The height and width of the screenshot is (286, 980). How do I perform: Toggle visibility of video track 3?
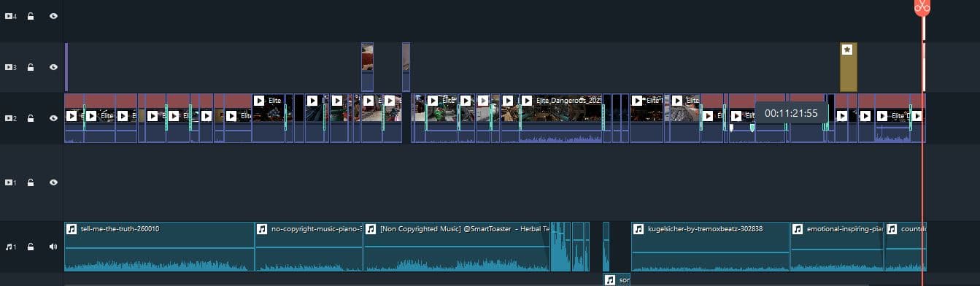click(53, 67)
